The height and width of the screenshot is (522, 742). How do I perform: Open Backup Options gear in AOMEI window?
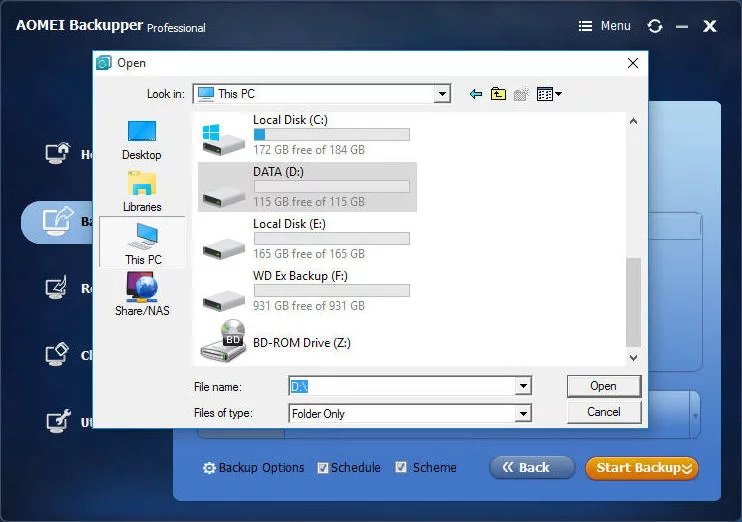(209, 468)
